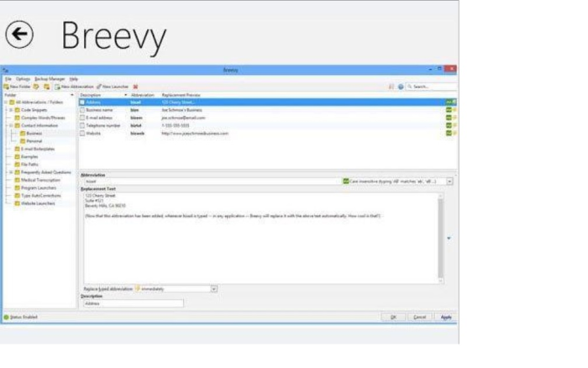Select Contact Information folder

tap(39, 126)
